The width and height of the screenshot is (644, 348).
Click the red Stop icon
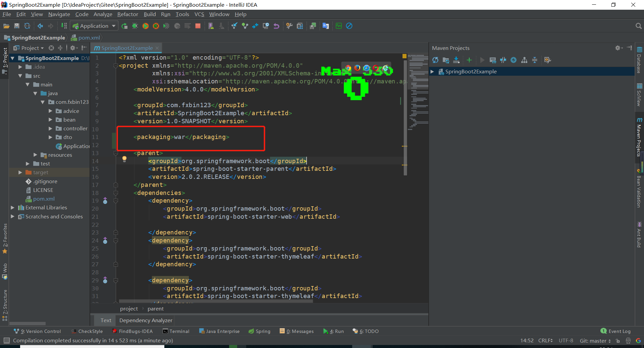[x=198, y=26]
